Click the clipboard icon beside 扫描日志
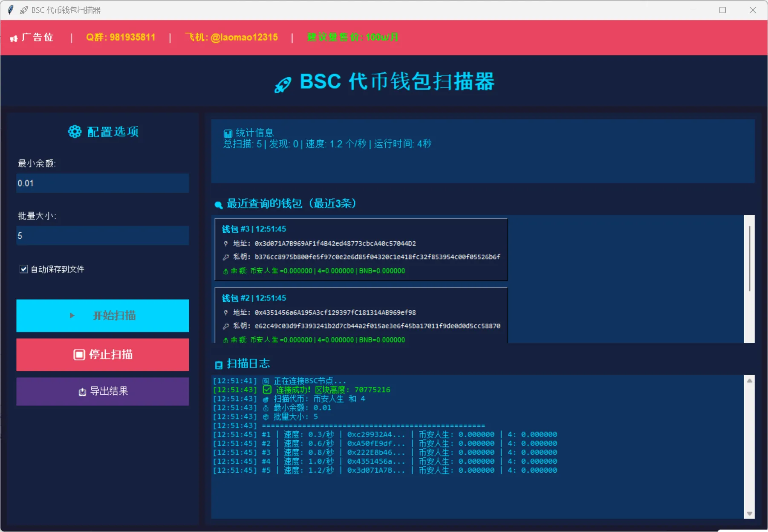This screenshot has width=768, height=532. [219, 365]
